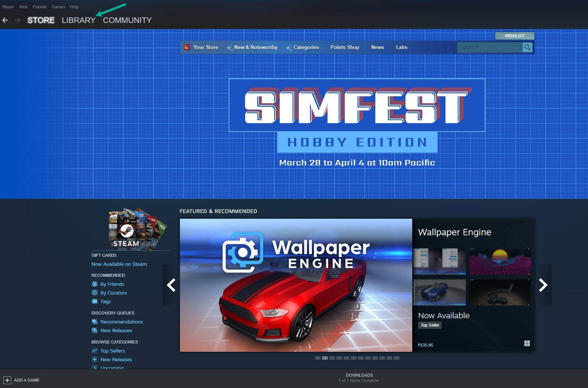Click the forward navigation arrow
Viewport: 588px width, 388px height.
click(x=17, y=20)
